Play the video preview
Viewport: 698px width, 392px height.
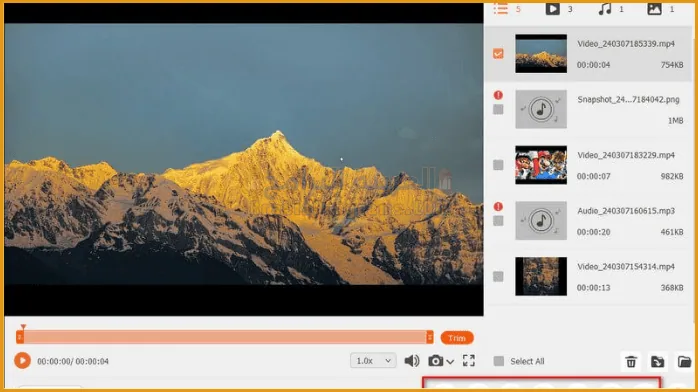click(22, 360)
